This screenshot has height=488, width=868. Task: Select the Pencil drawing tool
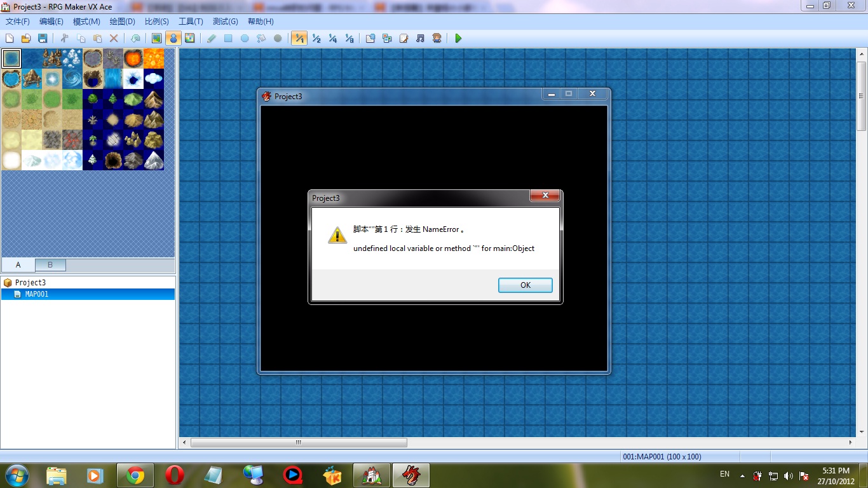212,38
